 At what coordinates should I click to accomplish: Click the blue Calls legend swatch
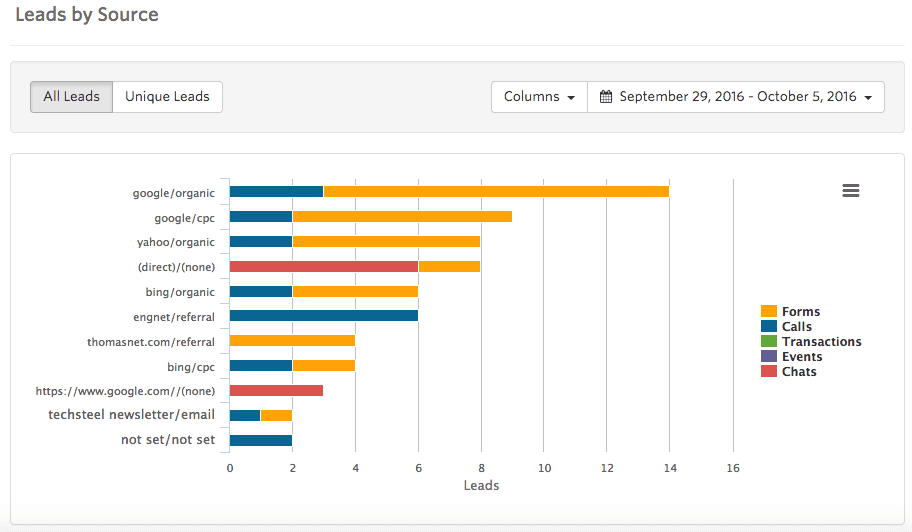pos(769,326)
